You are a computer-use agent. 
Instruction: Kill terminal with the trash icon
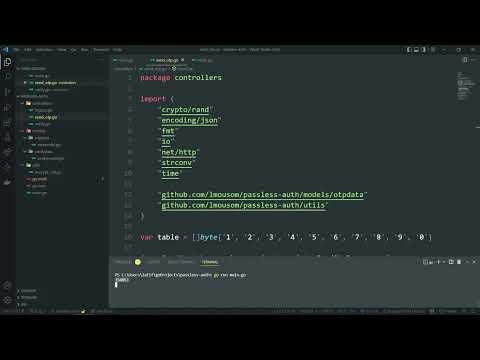coord(459,262)
